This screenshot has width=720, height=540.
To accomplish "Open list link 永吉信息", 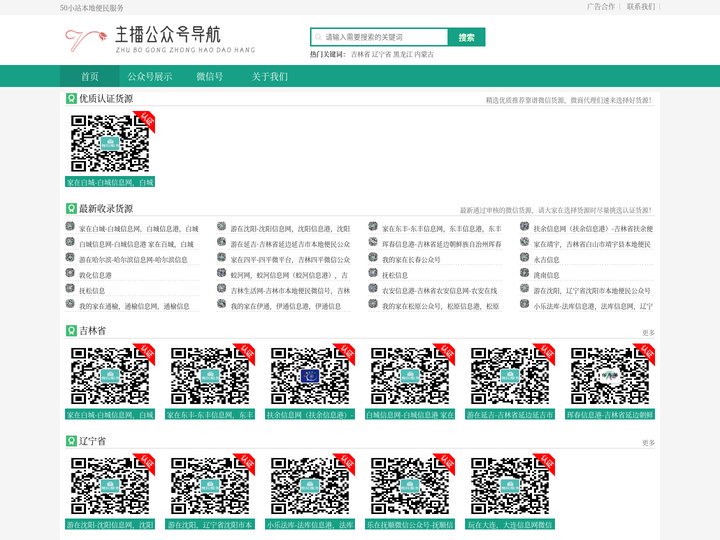I will click(x=546, y=260).
